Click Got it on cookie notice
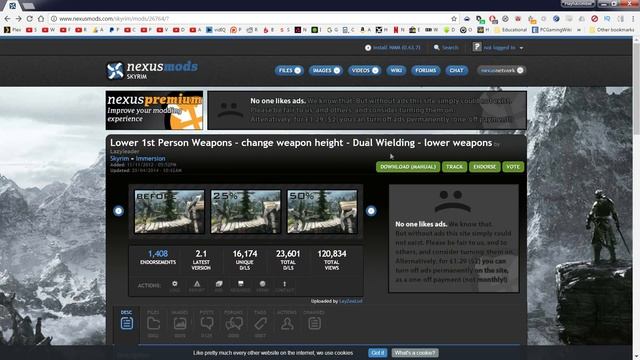The height and width of the screenshot is (360, 640). (378, 353)
